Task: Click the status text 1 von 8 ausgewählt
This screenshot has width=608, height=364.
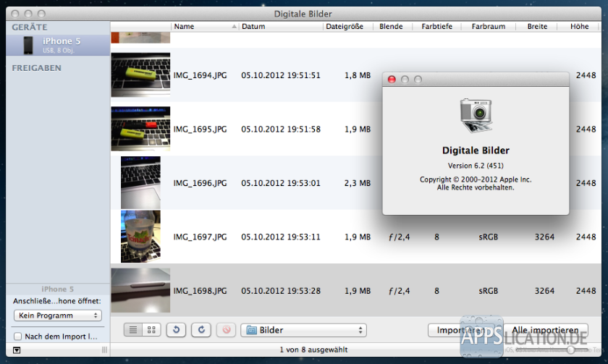Action: (x=313, y=350)
